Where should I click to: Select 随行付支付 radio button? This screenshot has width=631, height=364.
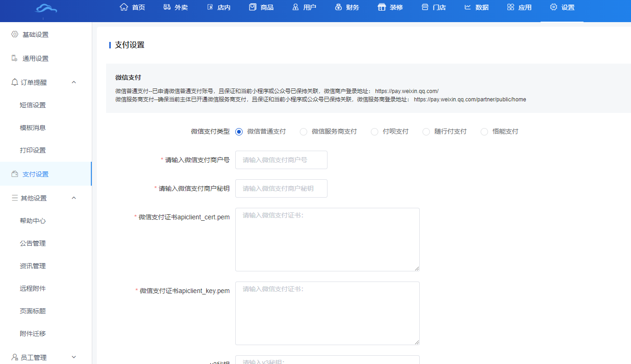click(426, 132)
